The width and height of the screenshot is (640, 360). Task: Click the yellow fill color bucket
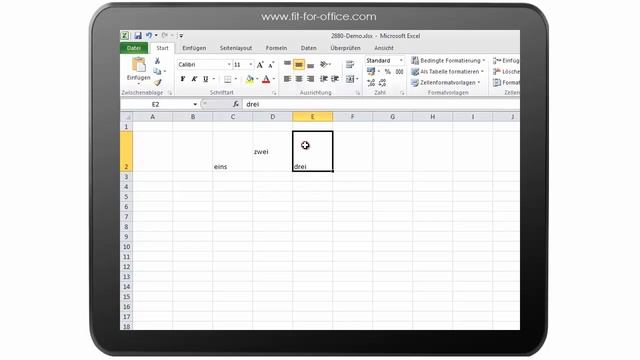click(249, 79)
